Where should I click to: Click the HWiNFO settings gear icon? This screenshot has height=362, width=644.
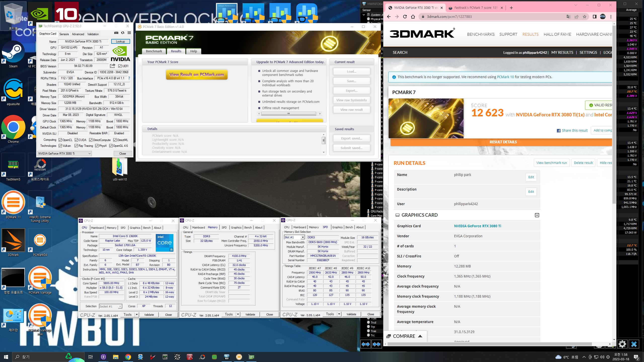(622, 344)
